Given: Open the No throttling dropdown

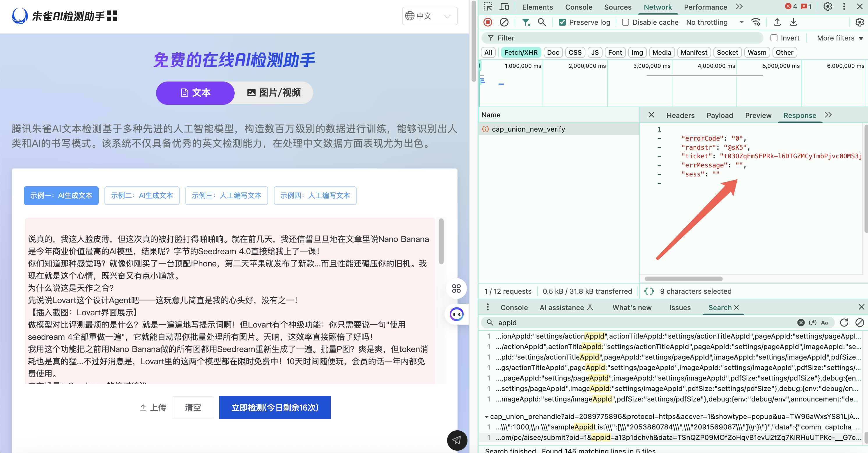Looking at the screenshot, I should (x=714, y=22).
